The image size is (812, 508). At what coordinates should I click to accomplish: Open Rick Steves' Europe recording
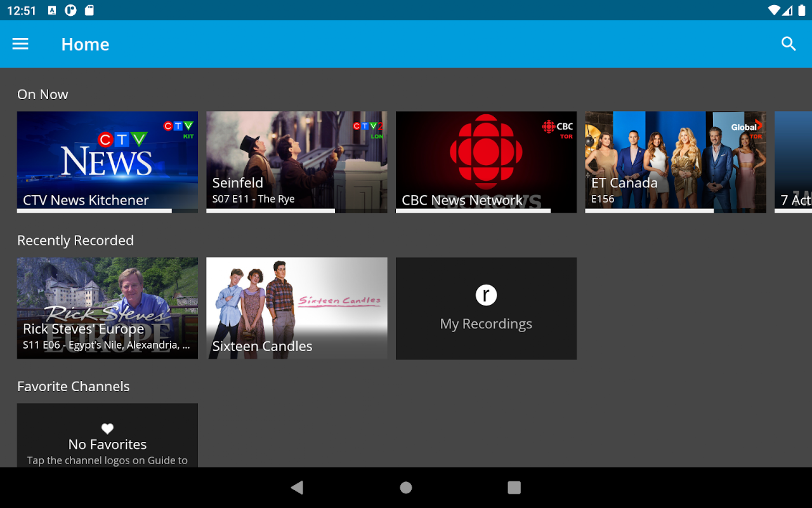point(107,308)
